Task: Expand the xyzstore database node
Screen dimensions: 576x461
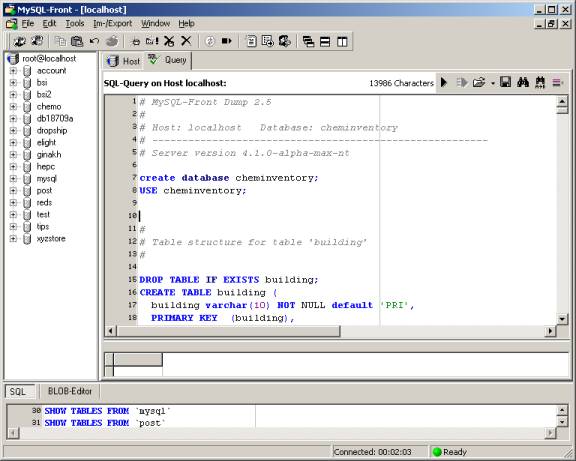Action: click(x=13, y=238)
